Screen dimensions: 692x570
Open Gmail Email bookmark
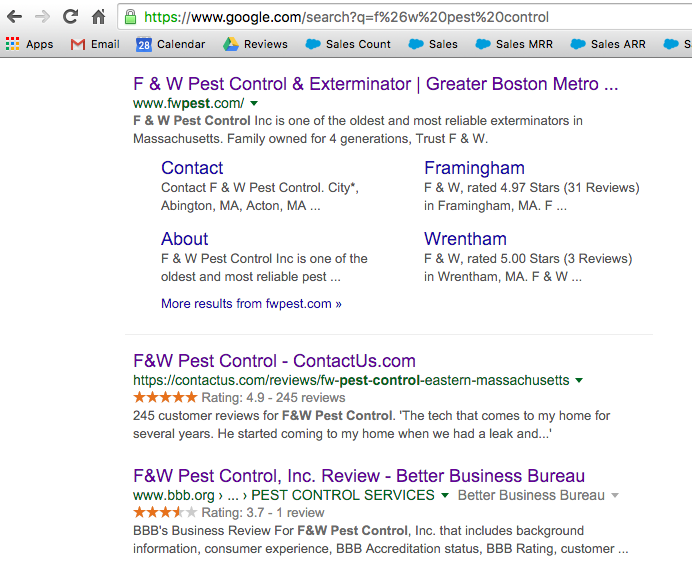95,44
